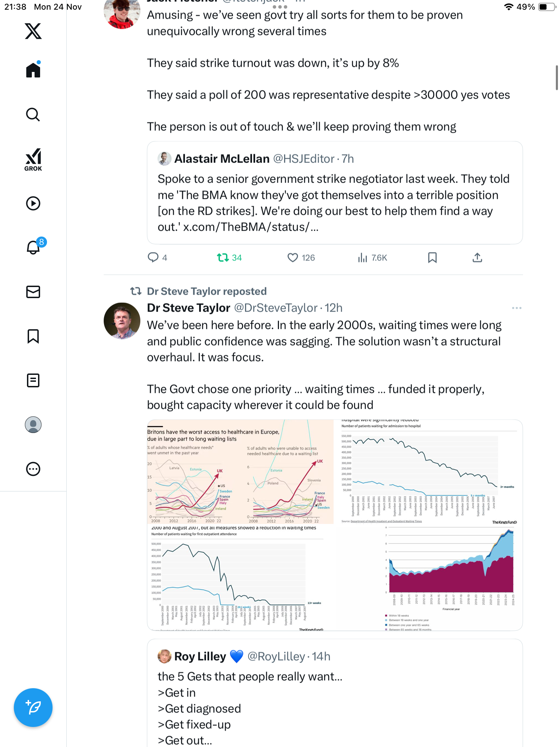
Task: Compose a new post
Action: [33, 708]
